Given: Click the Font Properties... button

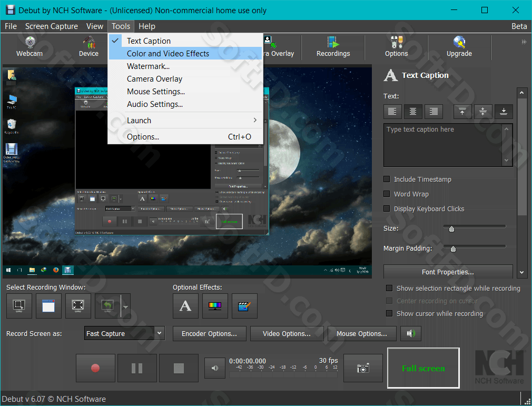Looking at the screenshot, I should tap(448, 272).
